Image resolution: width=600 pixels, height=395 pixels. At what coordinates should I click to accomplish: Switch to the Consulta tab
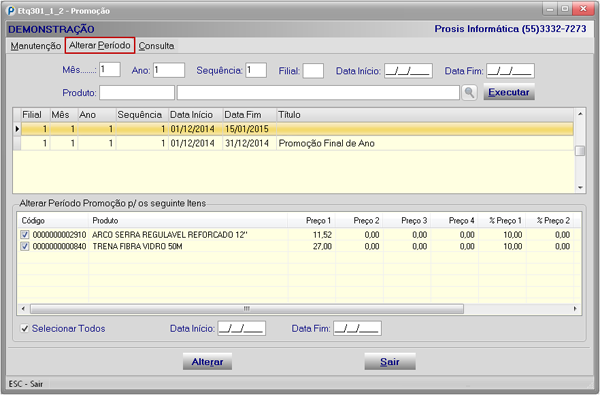(156, 46)
